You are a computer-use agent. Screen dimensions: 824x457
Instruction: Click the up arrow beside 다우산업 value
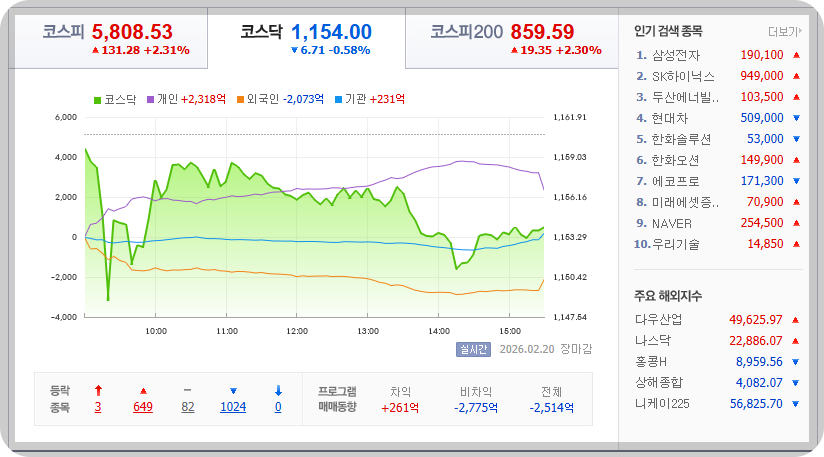(796, 320)
